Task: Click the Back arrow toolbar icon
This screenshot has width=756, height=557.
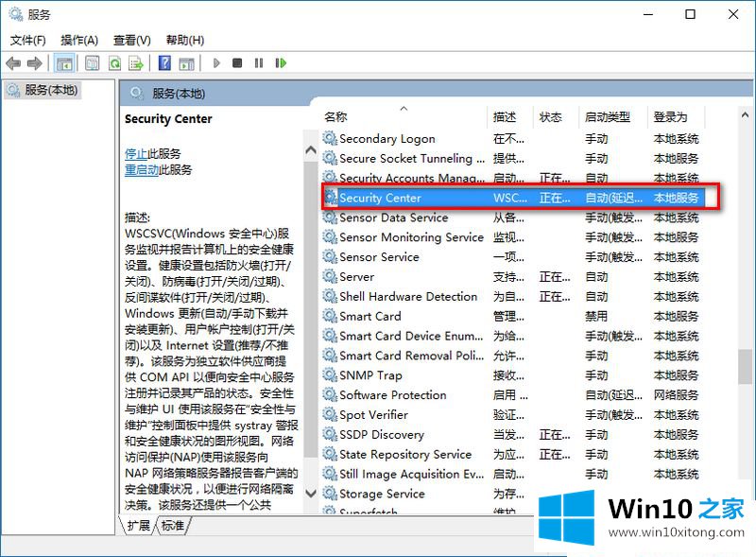Action: click(13, 63)
